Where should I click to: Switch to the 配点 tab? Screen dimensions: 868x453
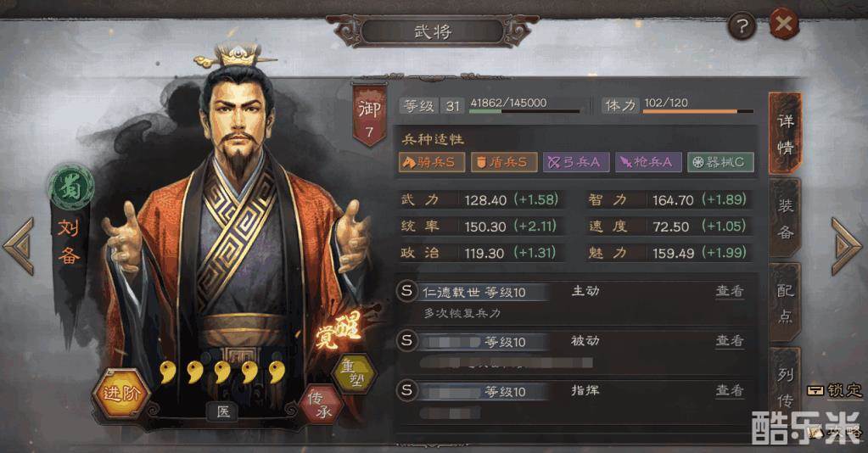pyautogui.click(x=785, y=302)
